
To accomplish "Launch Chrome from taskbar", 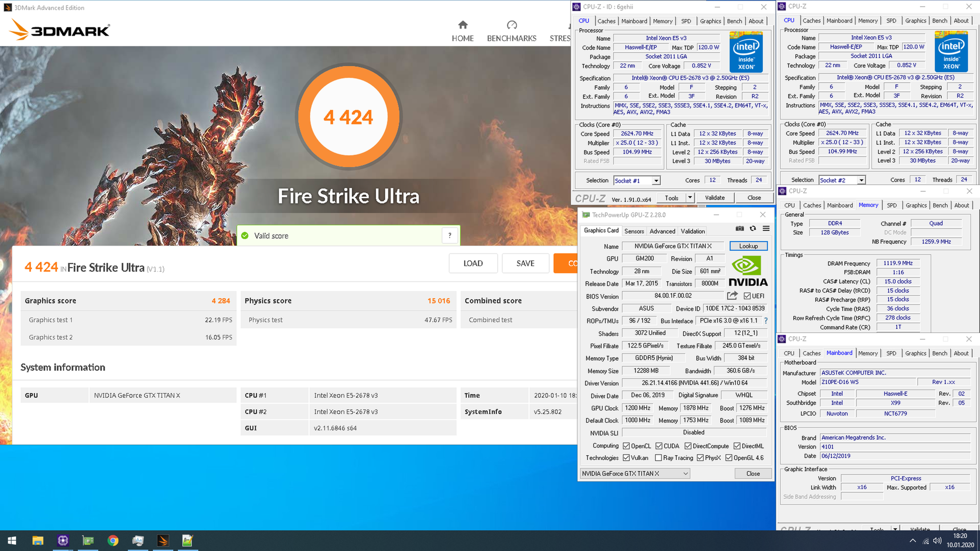I will pos(113,540).
